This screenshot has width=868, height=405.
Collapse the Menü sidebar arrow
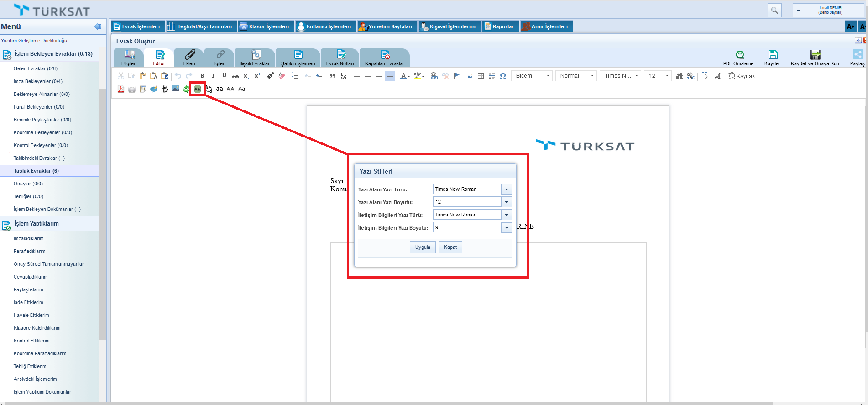(x=98, y=26)
